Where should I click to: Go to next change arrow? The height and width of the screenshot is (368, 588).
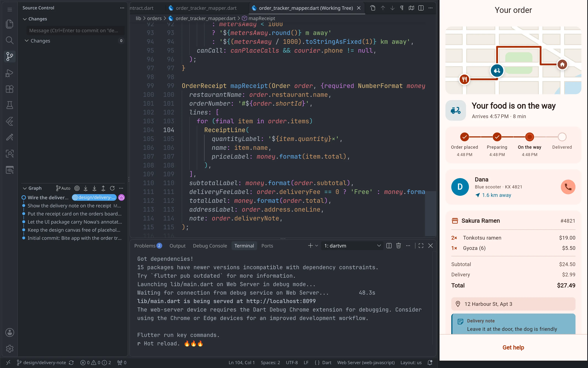point(392,8)
